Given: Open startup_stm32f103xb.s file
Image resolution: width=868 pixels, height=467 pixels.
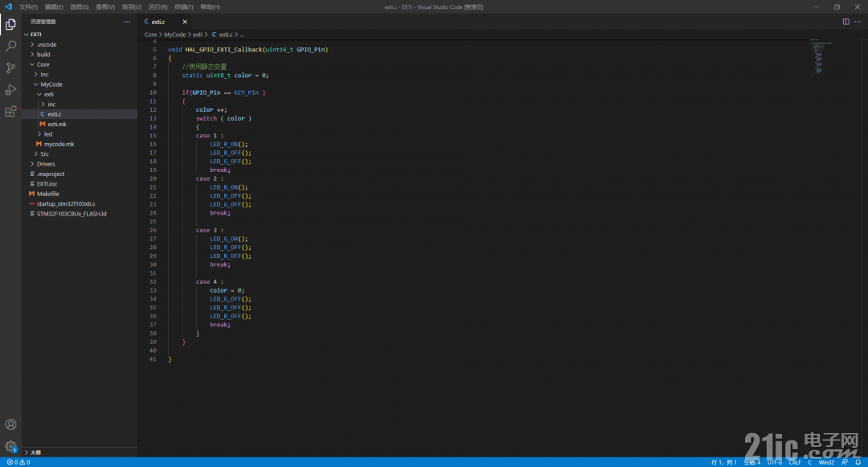Looking at the screenshot, I should click(80, 203).
